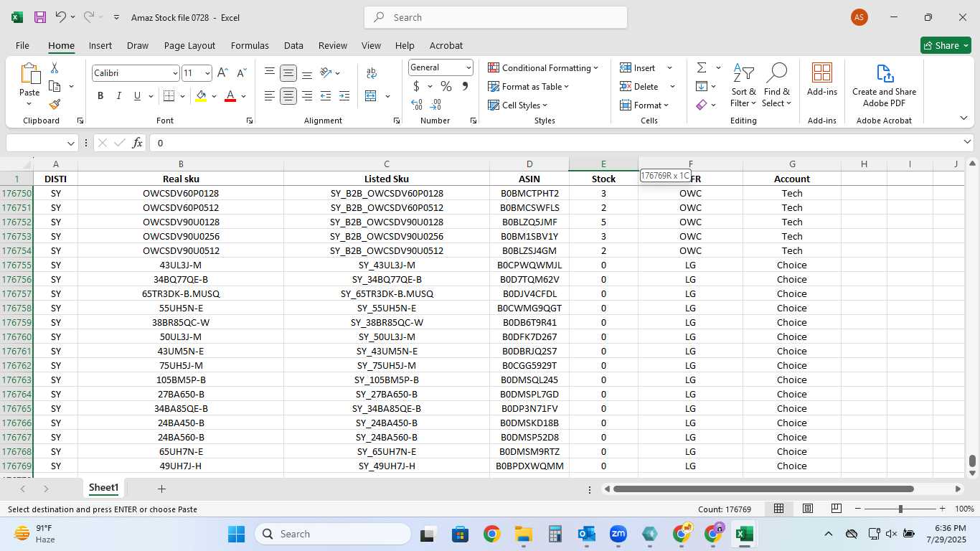Toggle Align Right
Image resolution: width=980 pixels, height=551 pixels.
pyautogui.click(x=307, y=96)
